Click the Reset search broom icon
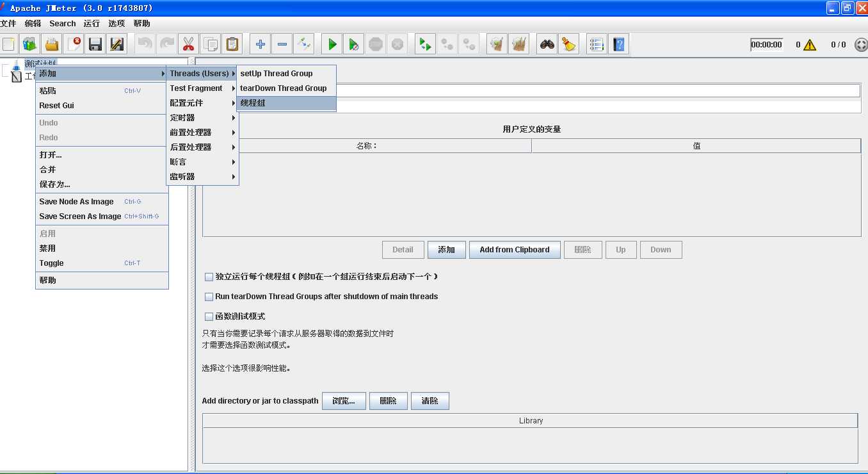This screenshot has height=474, width=868. click(568, 44)
